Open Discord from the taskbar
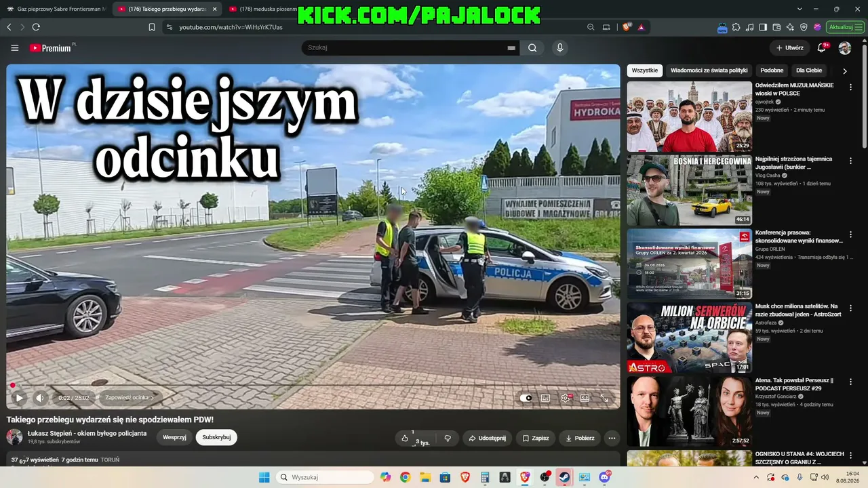Screen dimensions: 868x488 tap(605, 477)
